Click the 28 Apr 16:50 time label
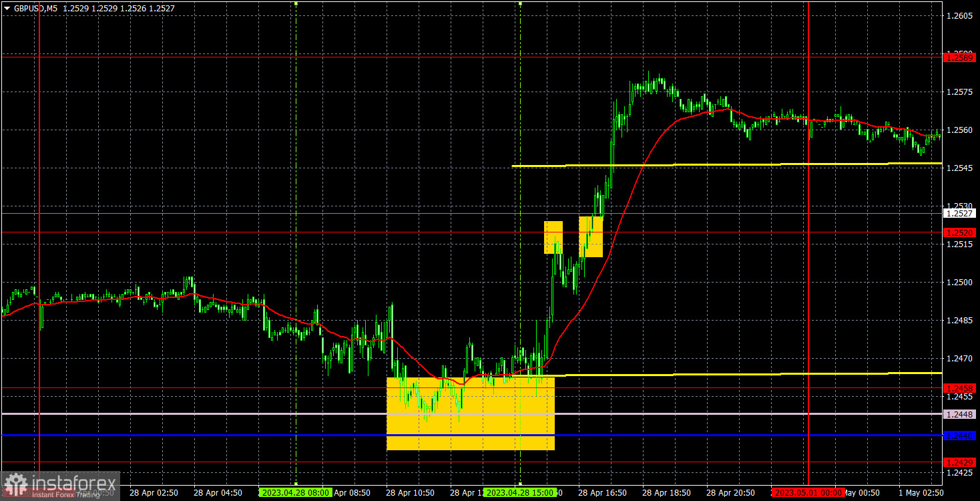Screen dimensions: 980x501 coord(602,492)
